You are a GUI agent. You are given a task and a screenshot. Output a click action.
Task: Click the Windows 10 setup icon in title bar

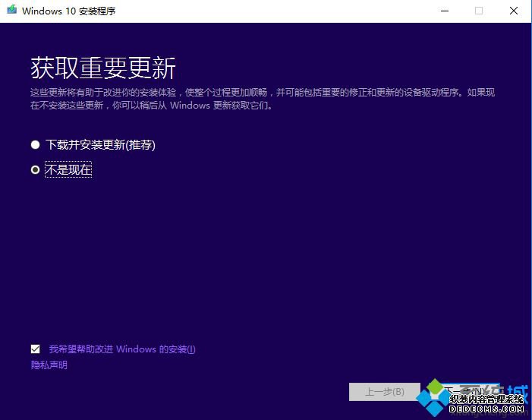pyautogui.click(x=12, y=10)
